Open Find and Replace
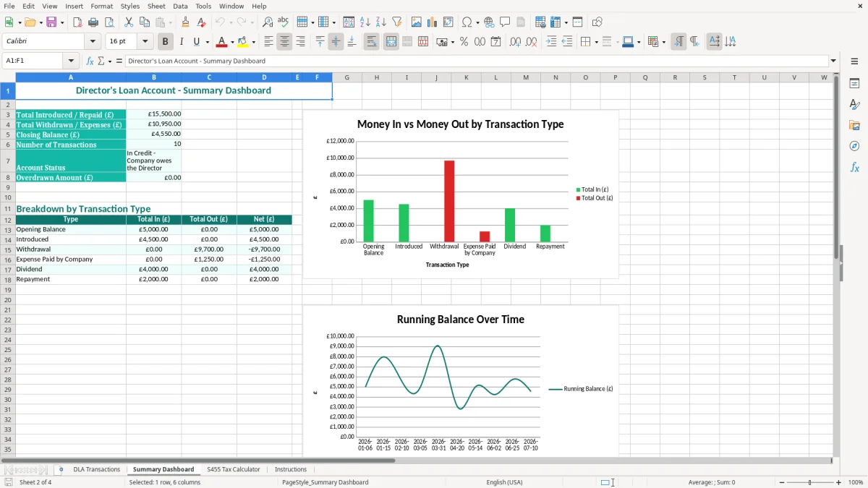 coord(268,22)
